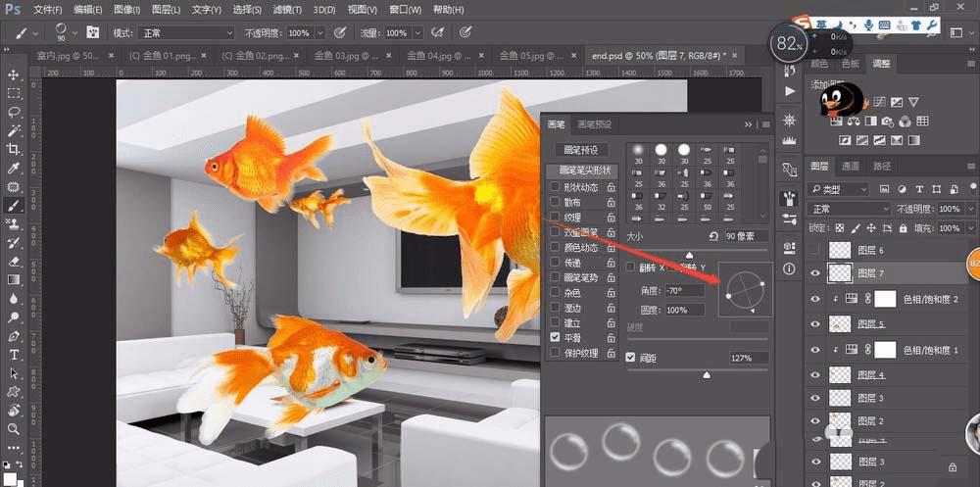980x487 pixels.
Task: Click the spacing slider handle
Action: (x=707, y=374)
